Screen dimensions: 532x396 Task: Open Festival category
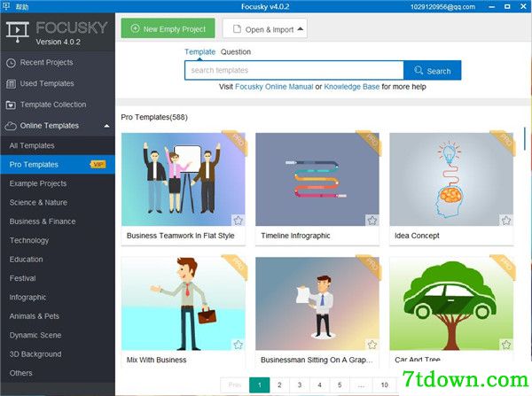point(58,278)
